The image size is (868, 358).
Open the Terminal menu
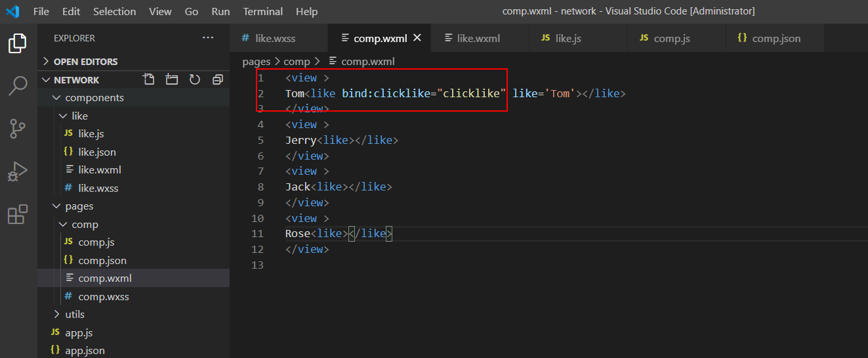[x=262, y=11]
